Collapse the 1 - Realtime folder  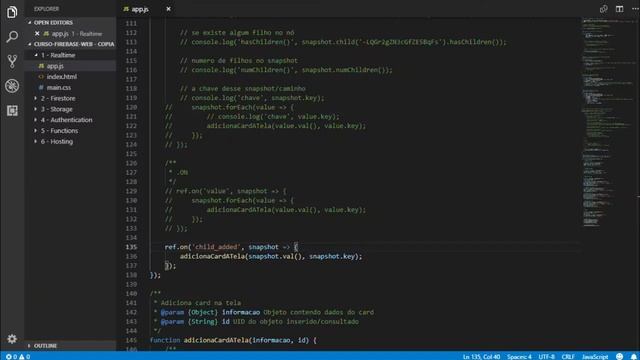[x=58, y=55]
